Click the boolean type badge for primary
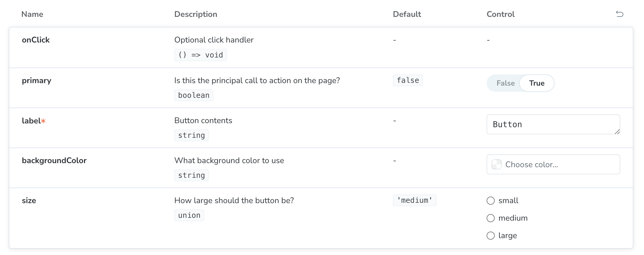The width and height of the screenshot is (644, 255). pos(194,95)
